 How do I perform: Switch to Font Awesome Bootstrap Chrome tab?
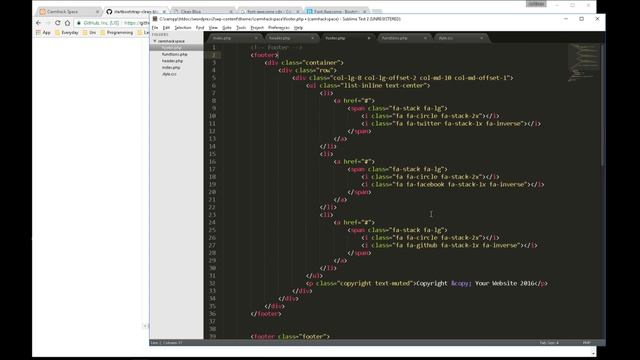(x=336, y=11)
